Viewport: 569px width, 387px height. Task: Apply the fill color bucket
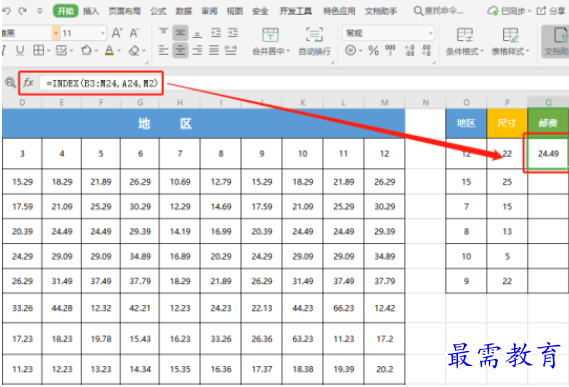pyautogui.click(x=86, y=50)
